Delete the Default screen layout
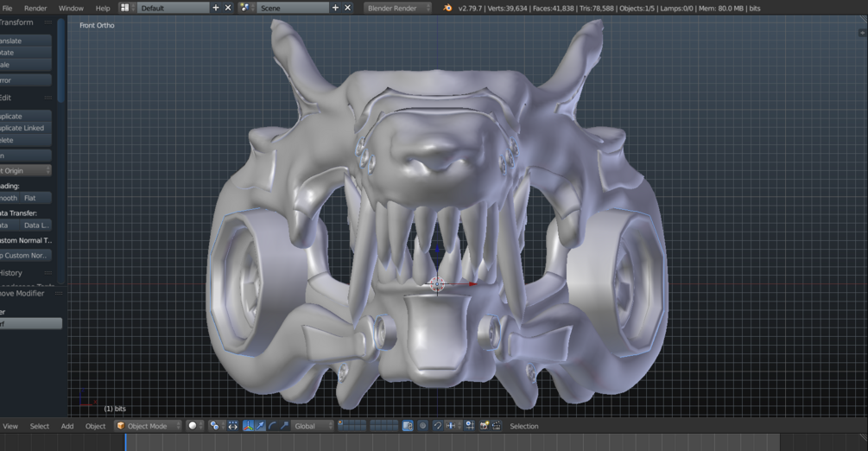868x451 pixels. click(x=227, y=8)
